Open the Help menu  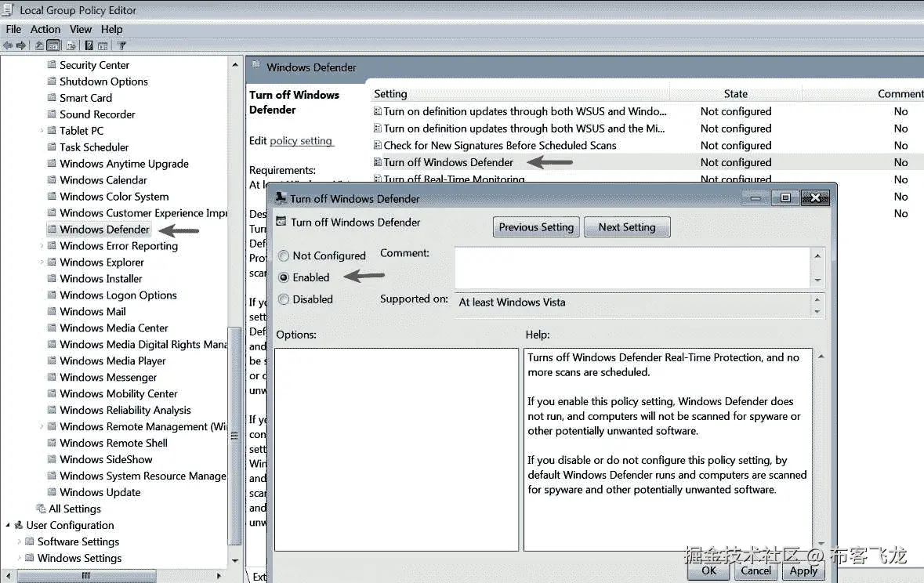tap(111, 29)
